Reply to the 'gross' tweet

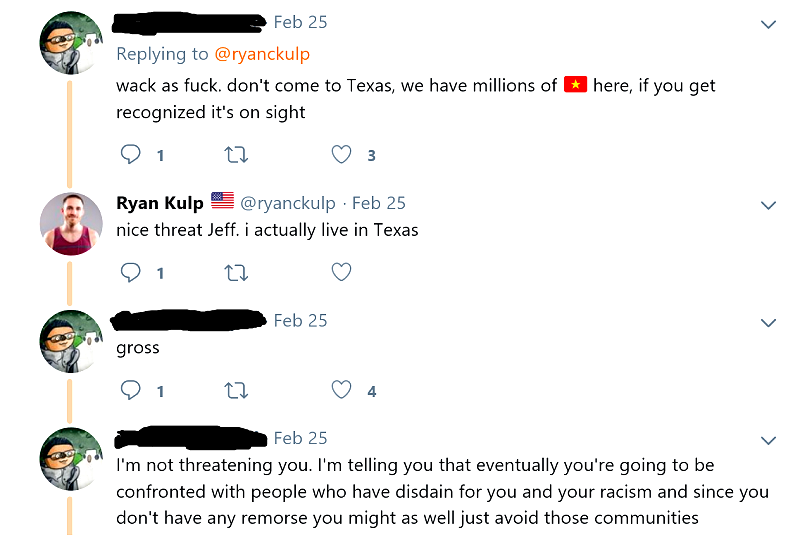[x=131, y=390]
